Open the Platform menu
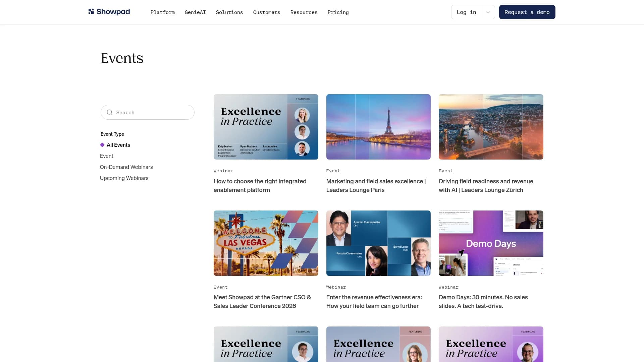644x362 pixels. coord(162,12)
